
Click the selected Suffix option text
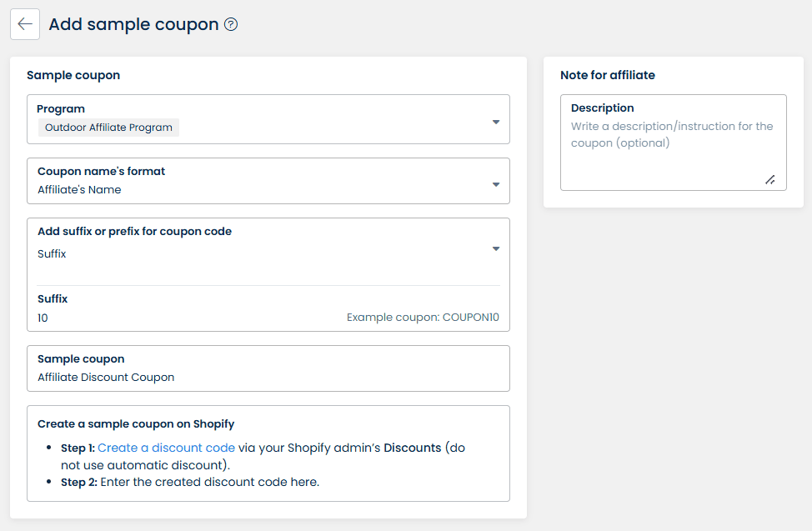pyautogui.click(x=52, y=253)
